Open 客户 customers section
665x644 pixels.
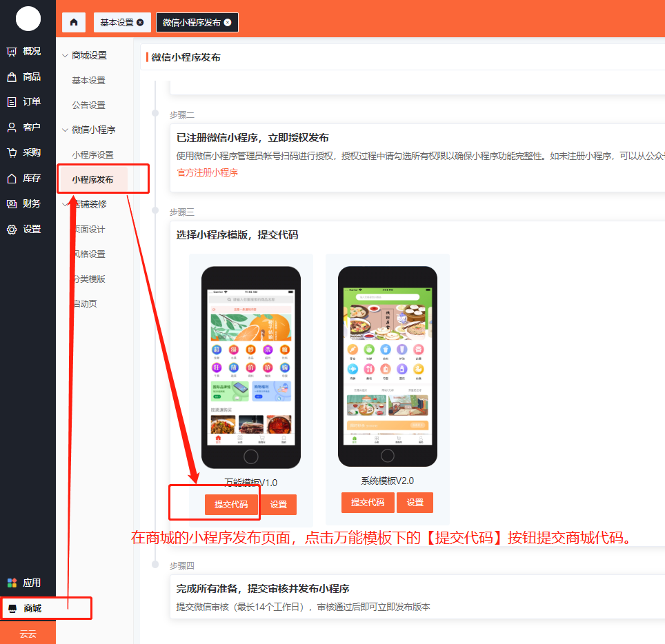coord(24,128)
